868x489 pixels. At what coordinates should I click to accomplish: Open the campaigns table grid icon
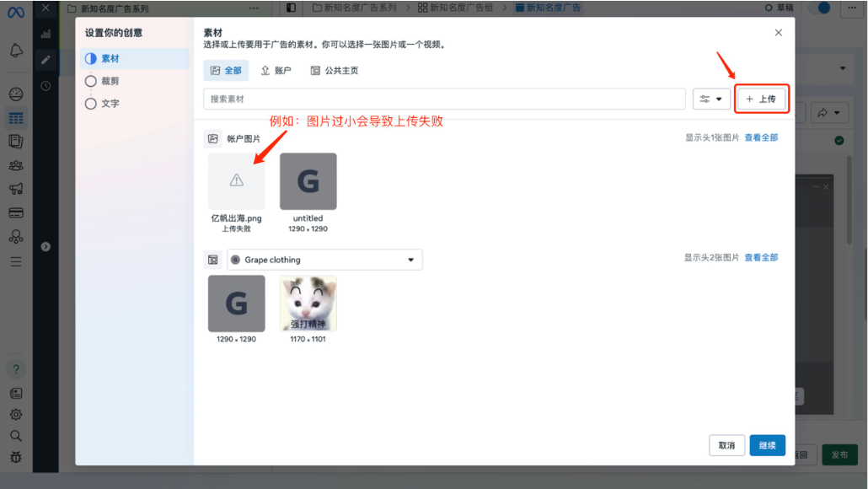pos(16,118)
